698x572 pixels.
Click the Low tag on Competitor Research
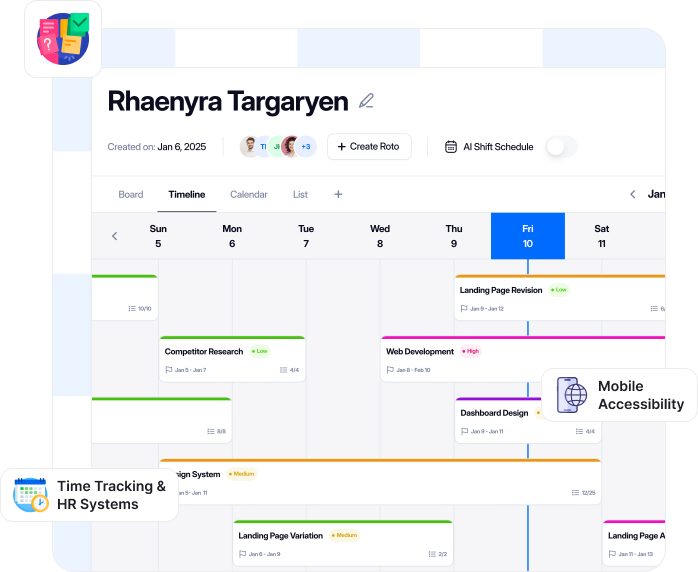tap(260, 351)
